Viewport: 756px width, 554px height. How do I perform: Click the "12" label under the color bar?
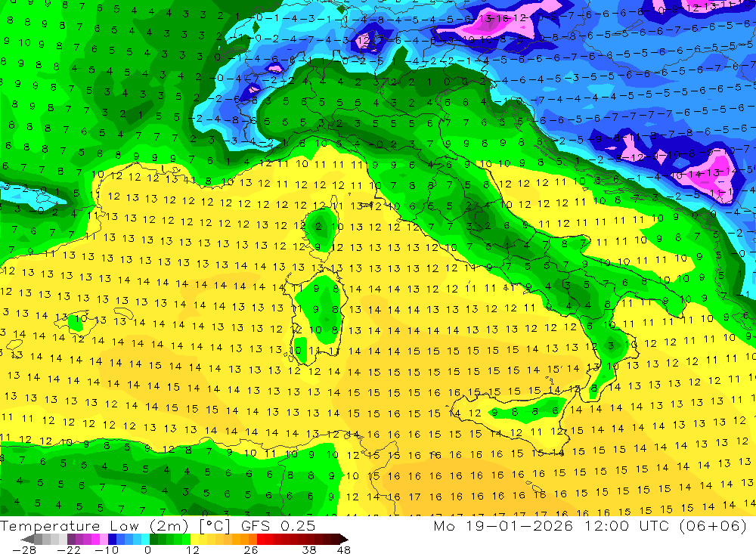[x=193, y=549]
